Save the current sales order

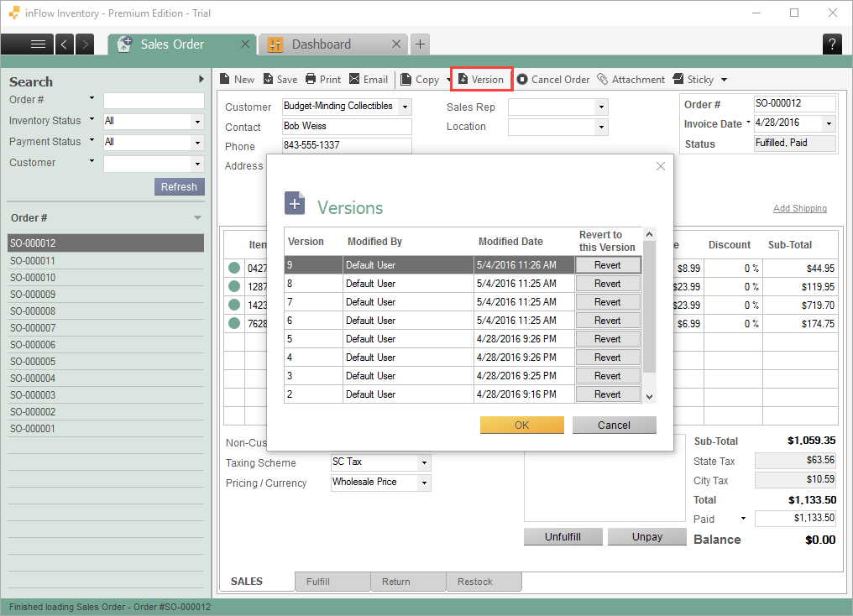click(x=280, y=79)
